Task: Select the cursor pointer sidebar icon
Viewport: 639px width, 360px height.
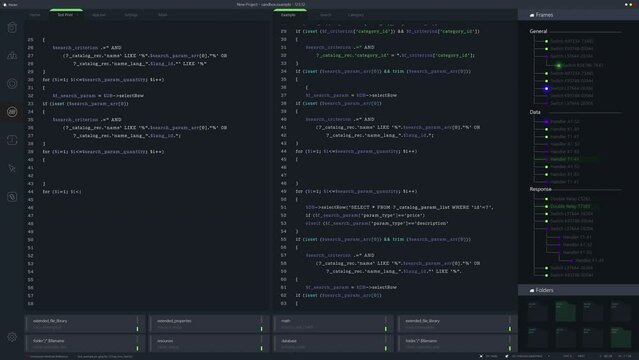Action: pyautogui.click(x=12, y=168)
